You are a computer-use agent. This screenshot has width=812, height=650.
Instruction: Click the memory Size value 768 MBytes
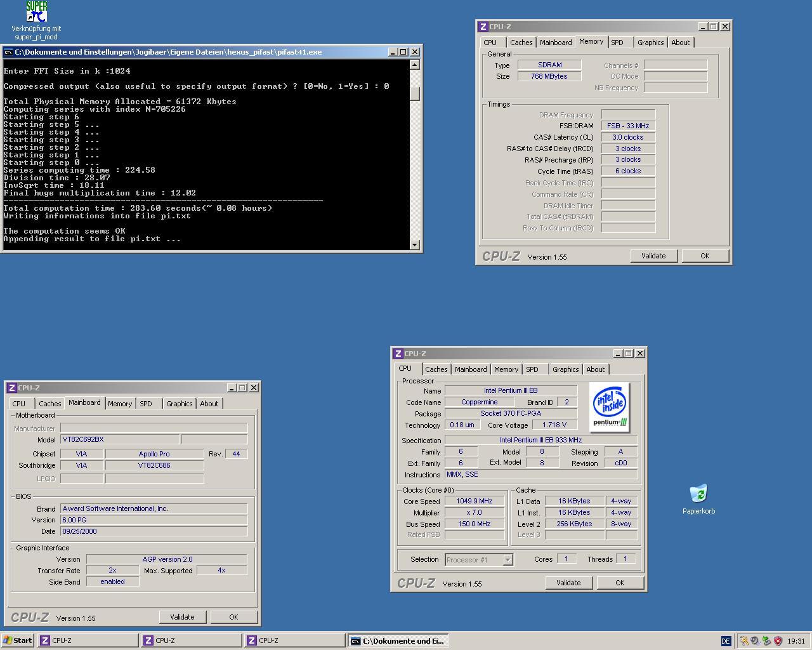(x=549, y=76)
